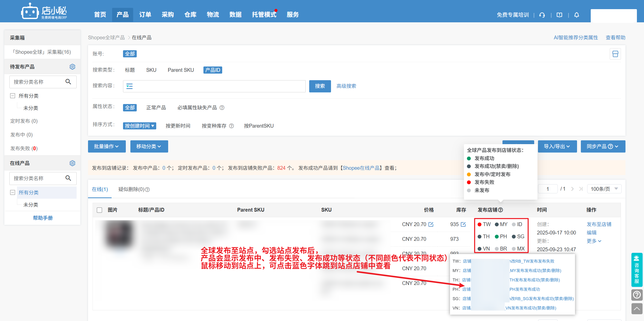Tick the select-all checkbox in table header
This screenshot has width=644, height=321.
pyautogui.click(x=99, y=210)
